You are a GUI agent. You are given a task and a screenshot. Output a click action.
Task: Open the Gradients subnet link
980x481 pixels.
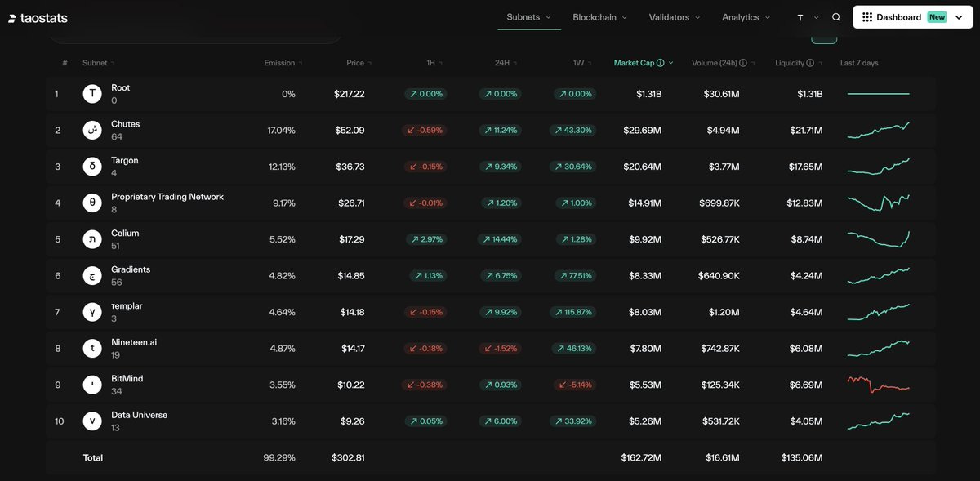coord(131,269)
